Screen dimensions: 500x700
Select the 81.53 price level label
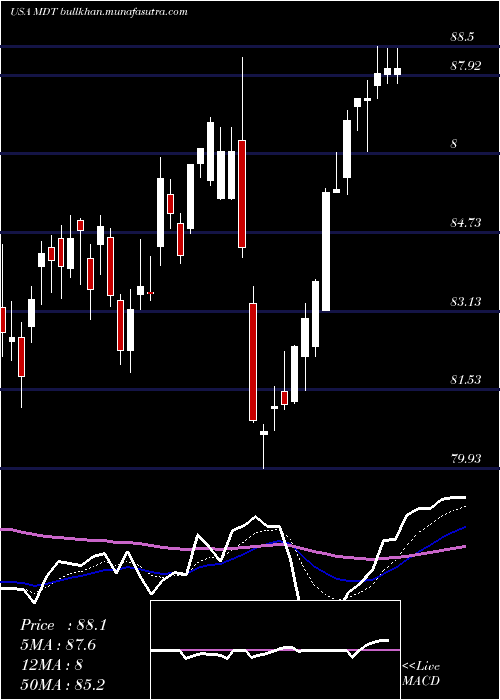(466, 380)
